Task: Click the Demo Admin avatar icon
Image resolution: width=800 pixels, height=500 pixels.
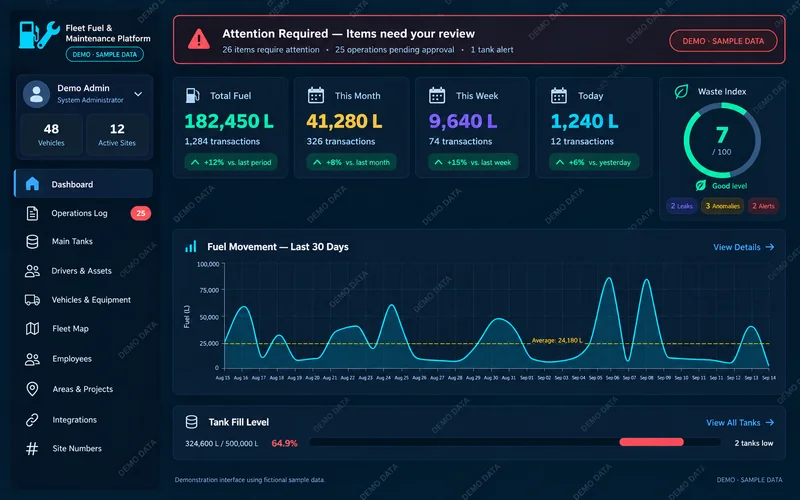Action: point(36,94)
